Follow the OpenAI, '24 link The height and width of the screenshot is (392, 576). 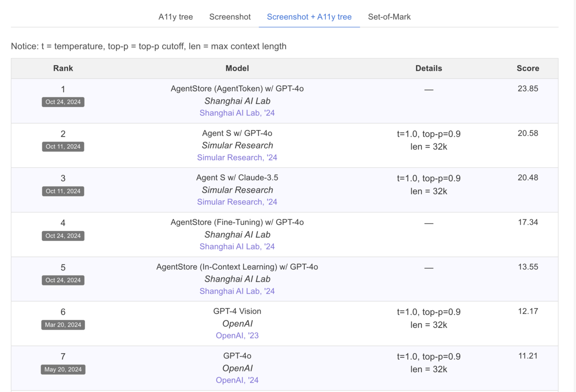coord(237,380)
